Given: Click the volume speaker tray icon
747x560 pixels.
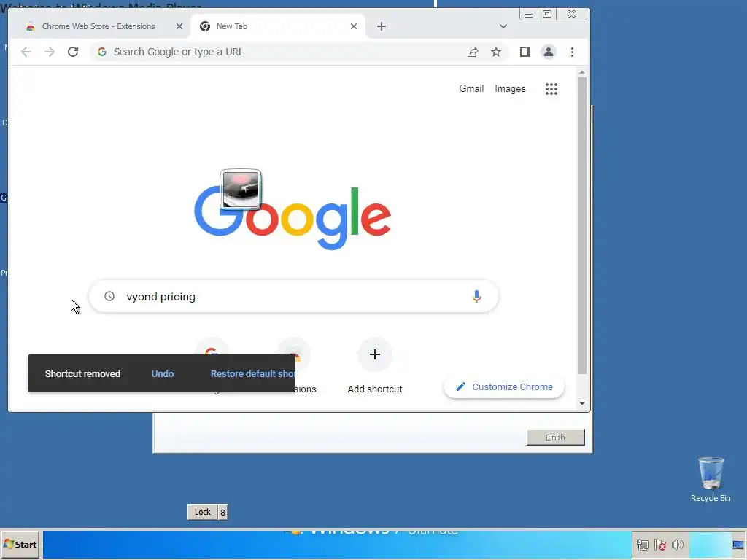Looking at the screenshot, I should 677,545.
